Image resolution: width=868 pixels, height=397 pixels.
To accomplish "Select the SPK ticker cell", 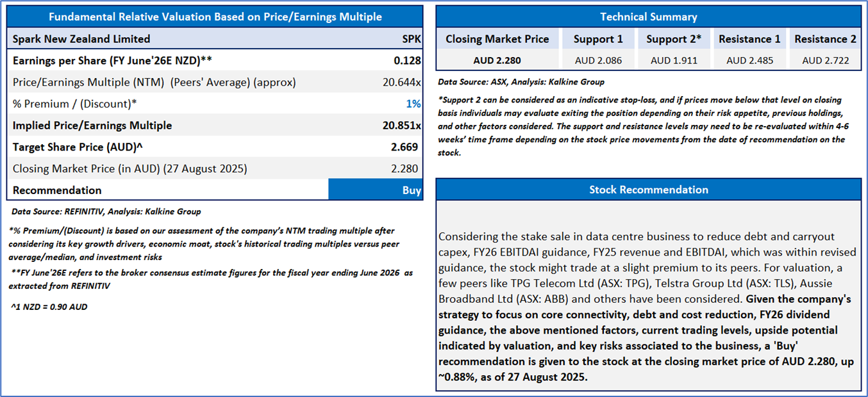I will [x=411, y=39].
